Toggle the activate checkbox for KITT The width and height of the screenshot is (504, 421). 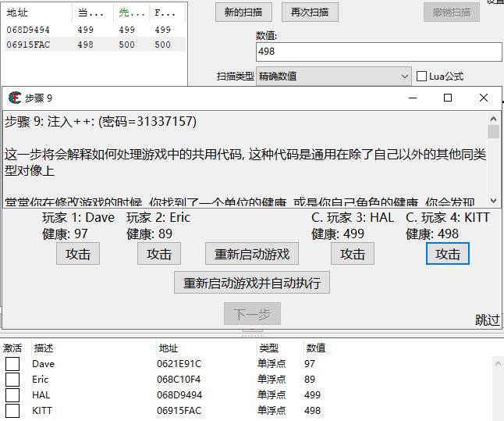coord(12,411)
